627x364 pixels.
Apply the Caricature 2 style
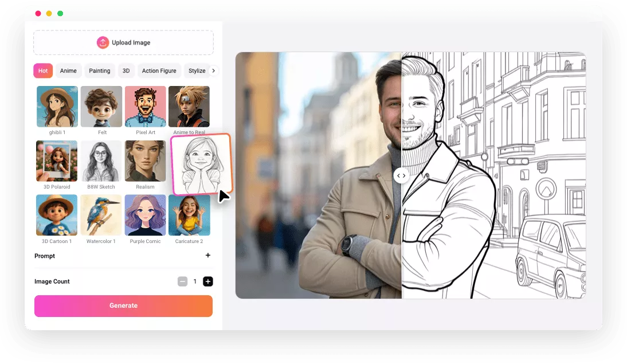click(x=189, y=215)
